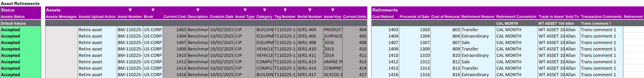Select the Cost Retired cell containing 1416
This screenshot has width=644, height=78.
tap(385, 75)
